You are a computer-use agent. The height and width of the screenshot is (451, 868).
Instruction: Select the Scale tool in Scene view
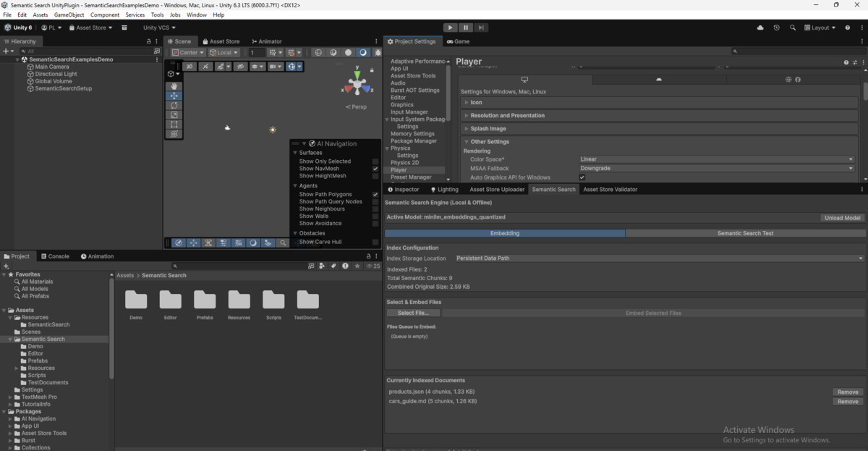(x=174, y=114)
